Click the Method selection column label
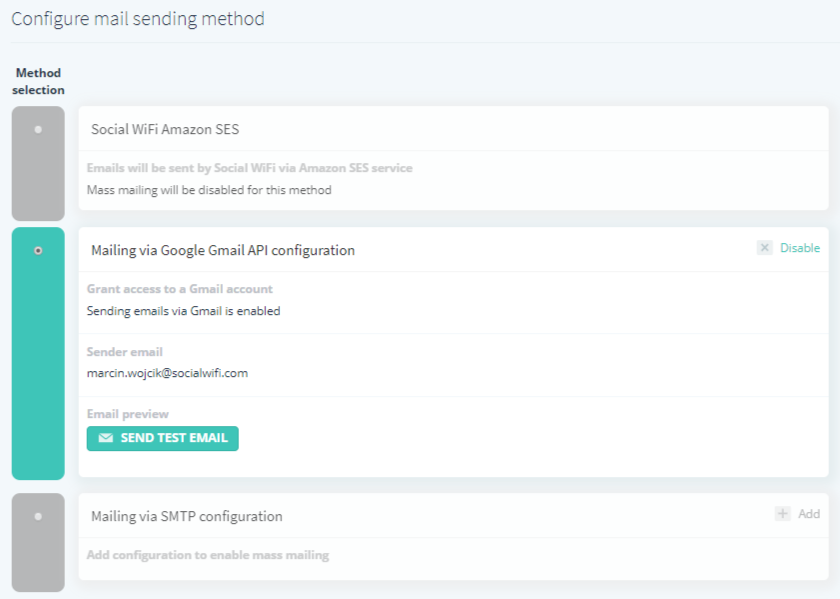This screenshot has height=599, width=840. (x=38, y=81)
